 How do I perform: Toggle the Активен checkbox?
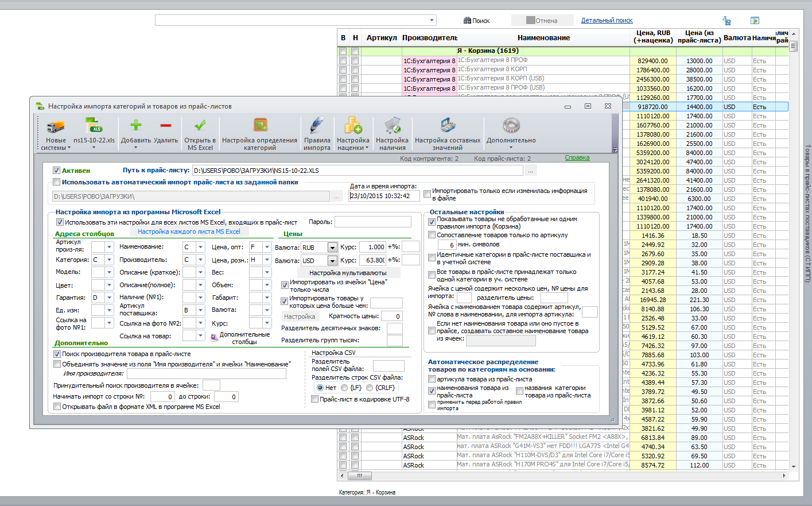[56, 171]
